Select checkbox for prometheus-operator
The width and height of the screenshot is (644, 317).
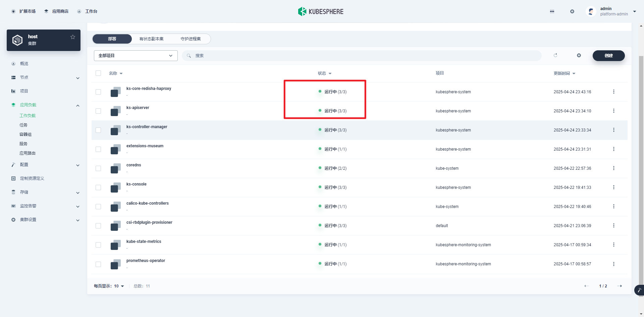point(98,264)
